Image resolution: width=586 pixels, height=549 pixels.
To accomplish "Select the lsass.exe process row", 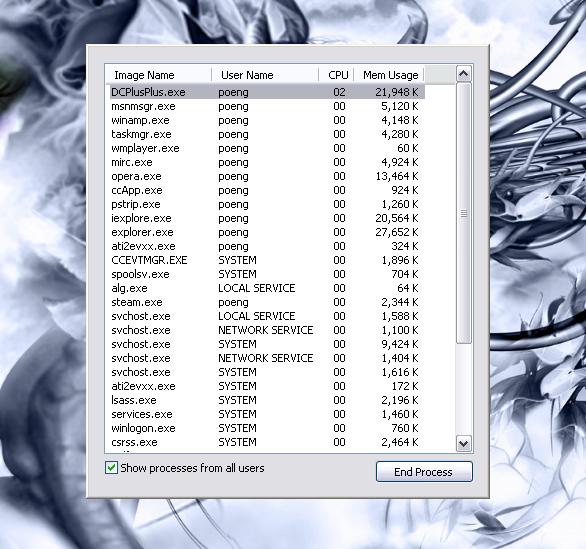I will 267,400.
